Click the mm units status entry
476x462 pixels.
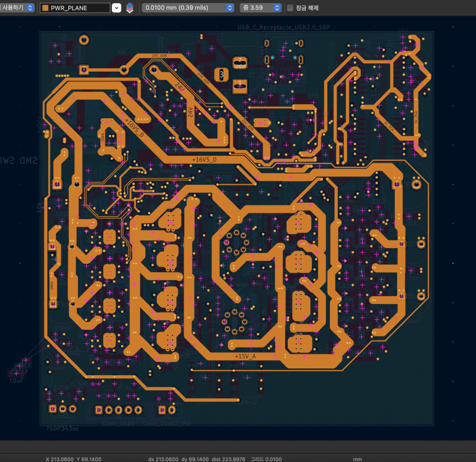(x=357, y=459)
